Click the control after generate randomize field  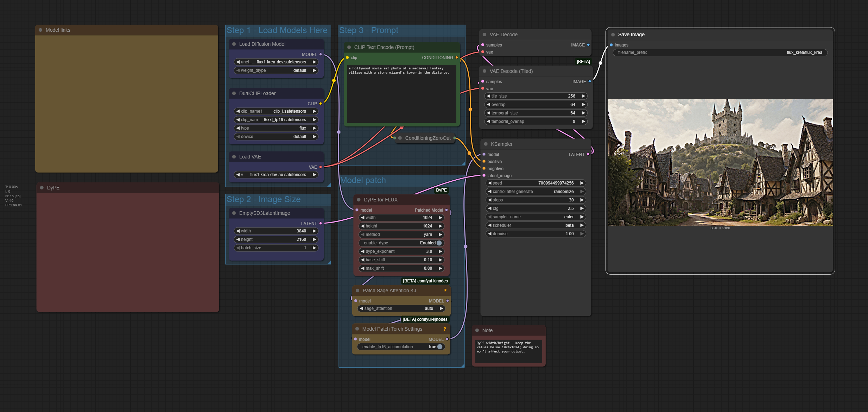point(536,192)
